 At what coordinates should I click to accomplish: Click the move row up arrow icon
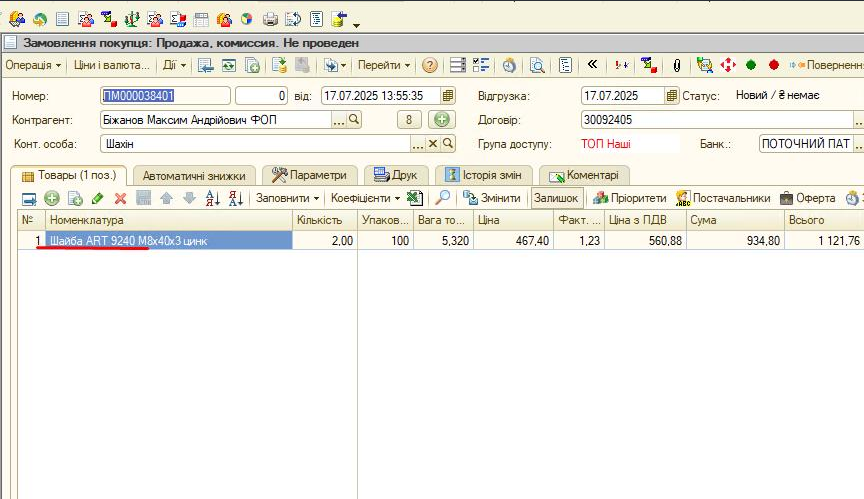166,198
